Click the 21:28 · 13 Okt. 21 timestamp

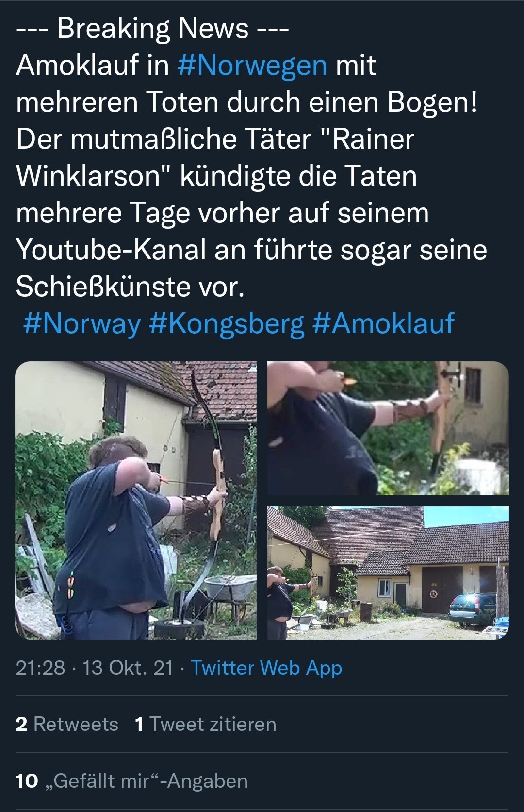[94, 668]
